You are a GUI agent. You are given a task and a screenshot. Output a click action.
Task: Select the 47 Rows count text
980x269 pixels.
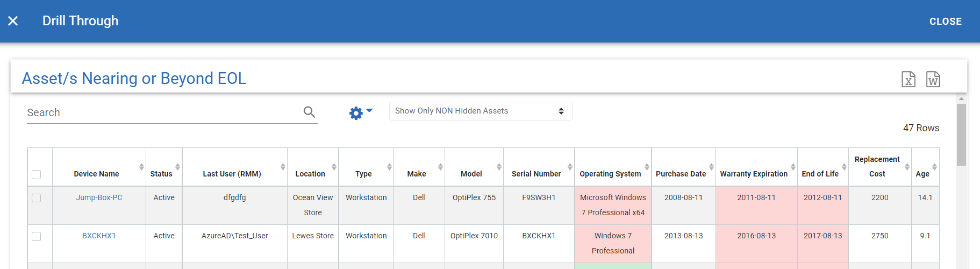[921, 128]
